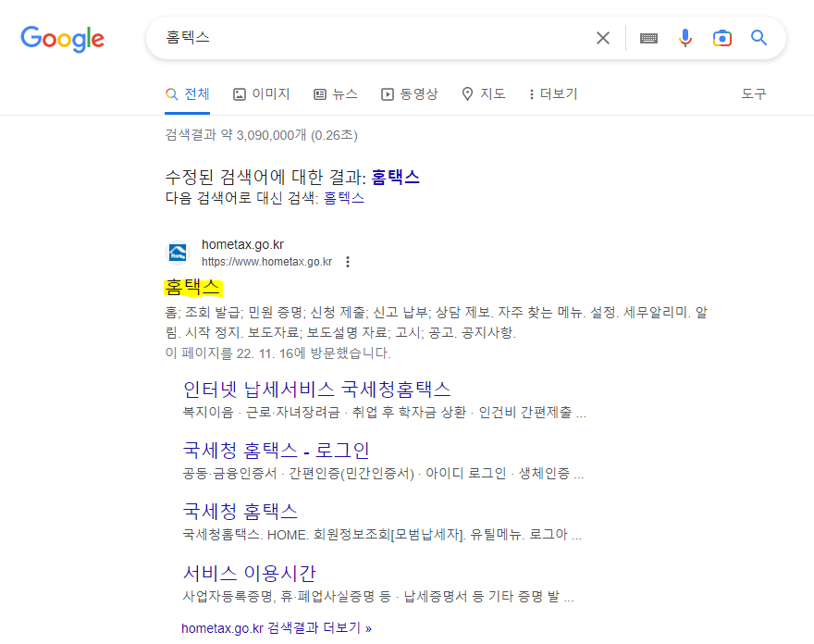Open image search camera icon
This screenshot has width=814, height=644.
722,38
